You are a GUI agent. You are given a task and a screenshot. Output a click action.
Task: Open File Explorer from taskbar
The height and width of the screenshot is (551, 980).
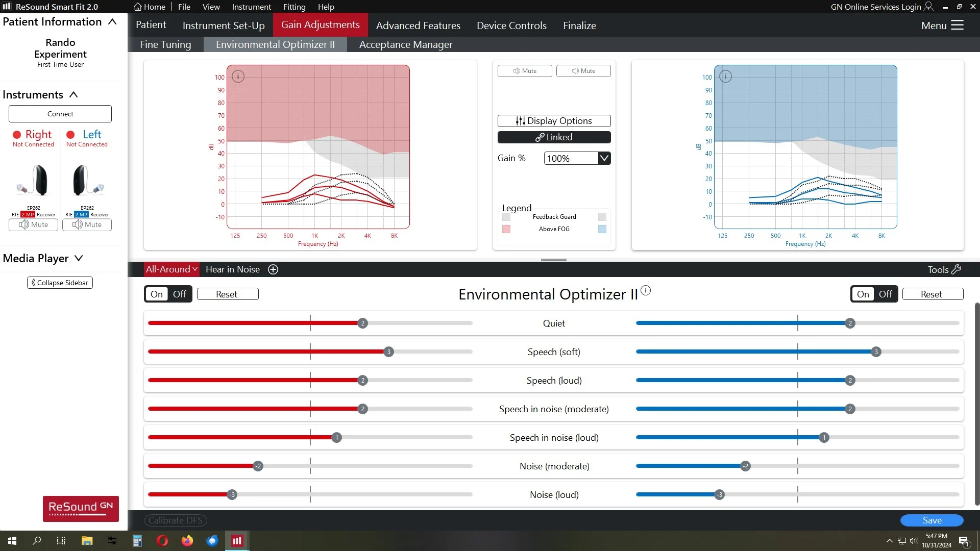coord(87,541)
